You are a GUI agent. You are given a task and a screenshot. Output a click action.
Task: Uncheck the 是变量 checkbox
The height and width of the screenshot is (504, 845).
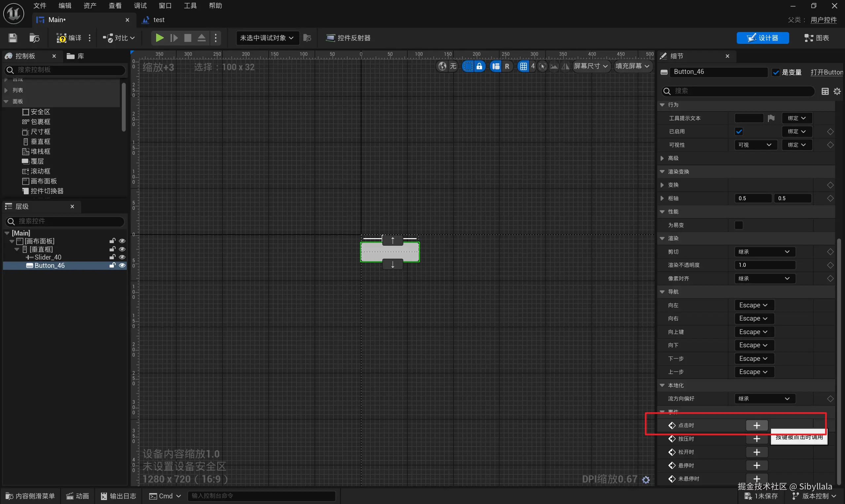pyautogui.click(x=776, y=72)
